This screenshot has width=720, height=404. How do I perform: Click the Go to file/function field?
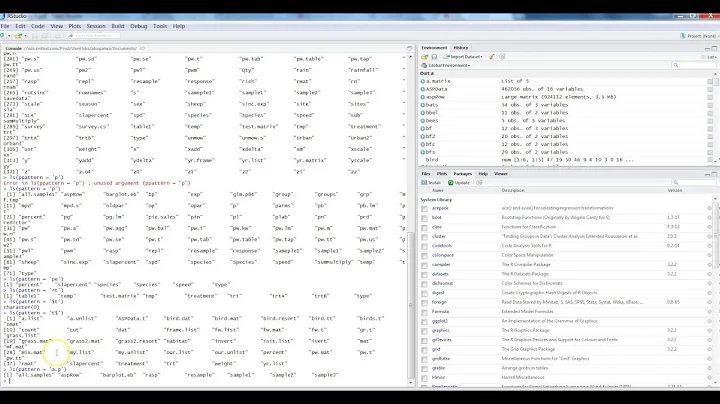coord(93,36)
